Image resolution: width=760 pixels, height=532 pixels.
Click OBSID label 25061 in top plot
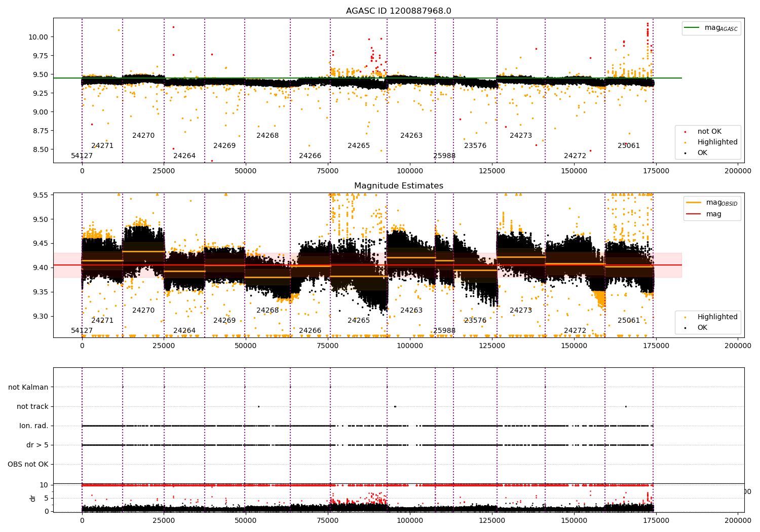pyautogui.click(x=629, y=146)
